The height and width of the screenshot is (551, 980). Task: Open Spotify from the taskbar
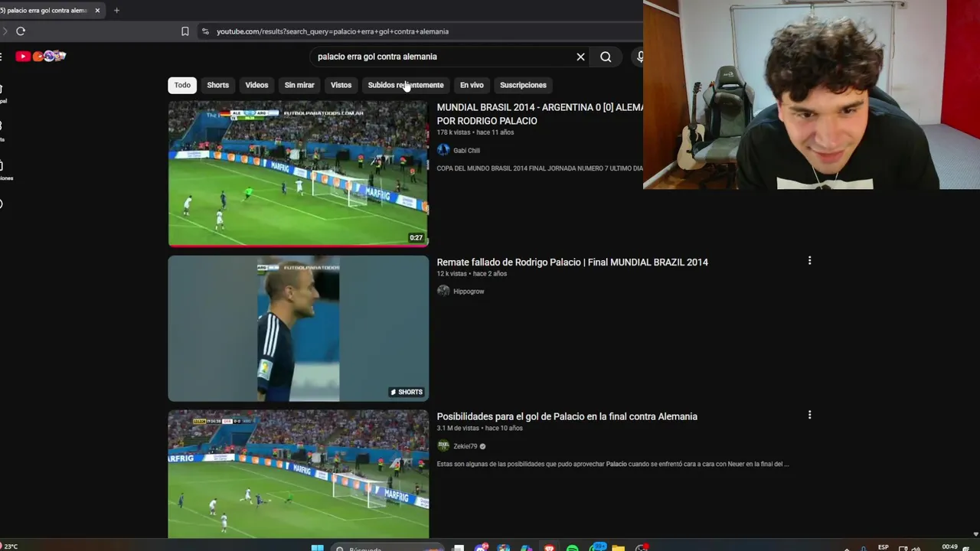572,548
